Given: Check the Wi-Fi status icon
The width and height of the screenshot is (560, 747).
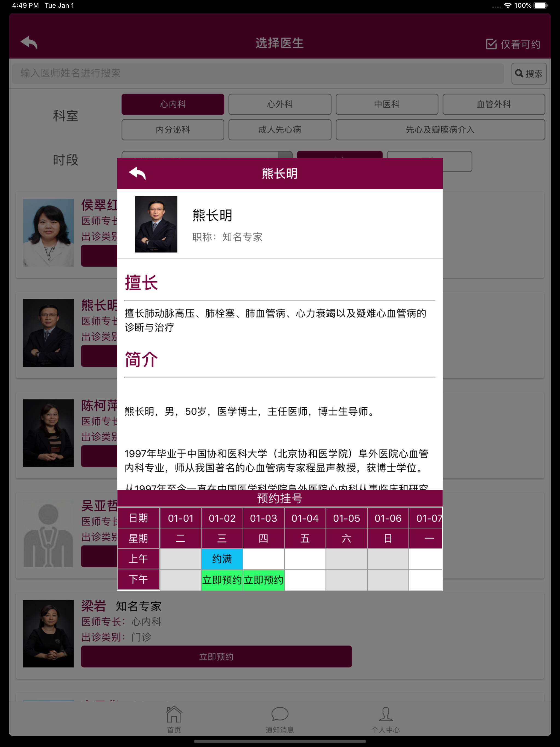Looking at the screenshot, I should (x=507, y=5).
